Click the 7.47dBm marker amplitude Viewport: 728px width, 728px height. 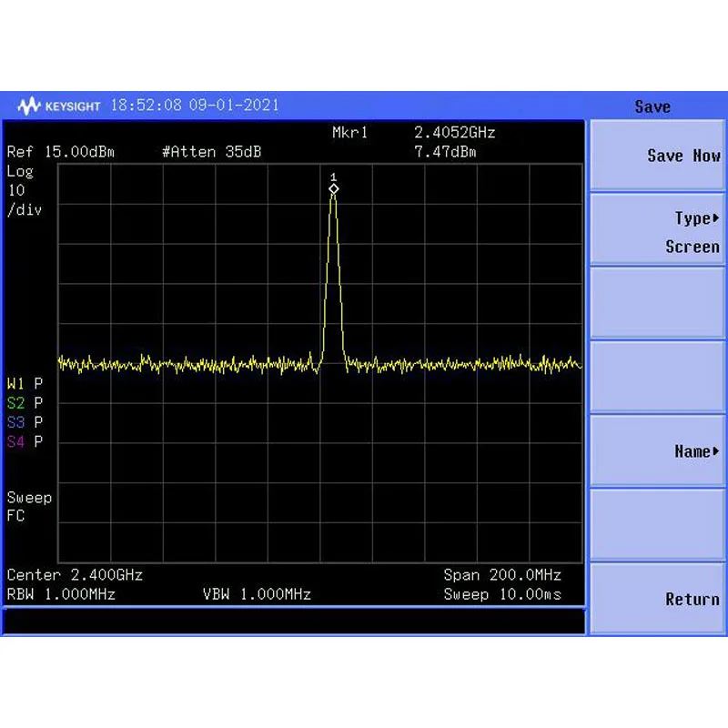point(445,152)
